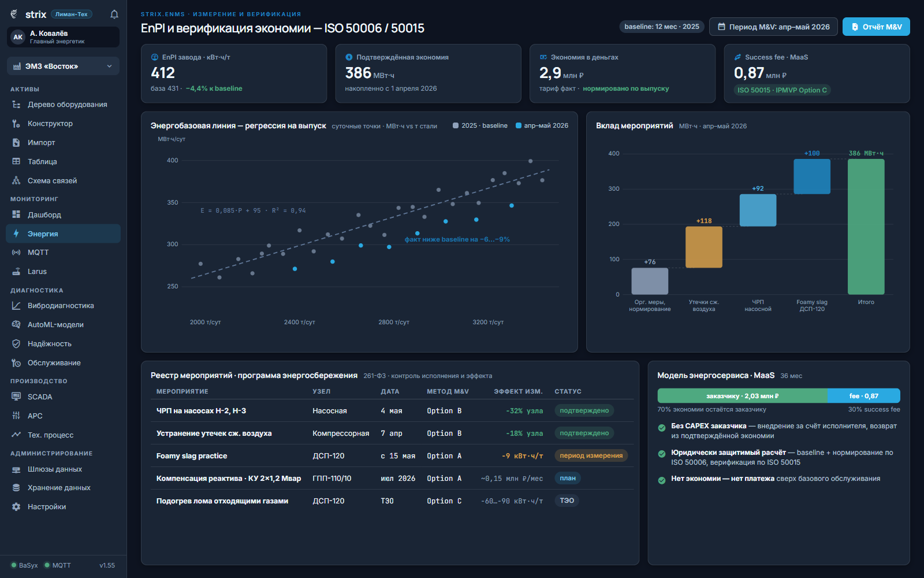This screenshot has width=924, height=578.
Task: Click the Тех. процесс trend icon
Action: (16, 435)
